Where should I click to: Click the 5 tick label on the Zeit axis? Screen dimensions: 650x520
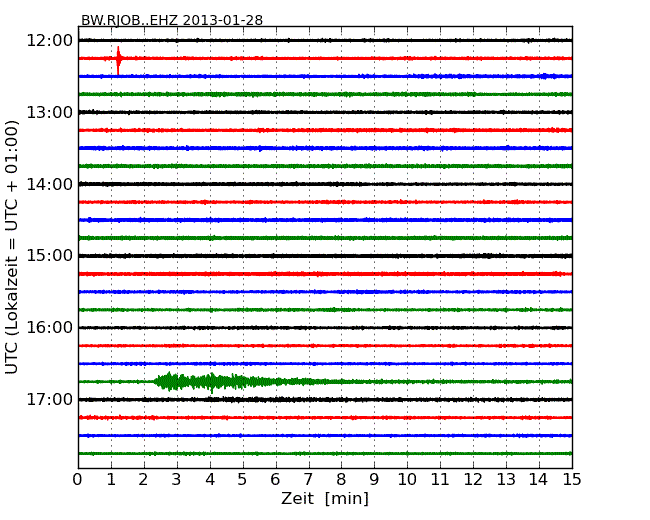point(242,480)
